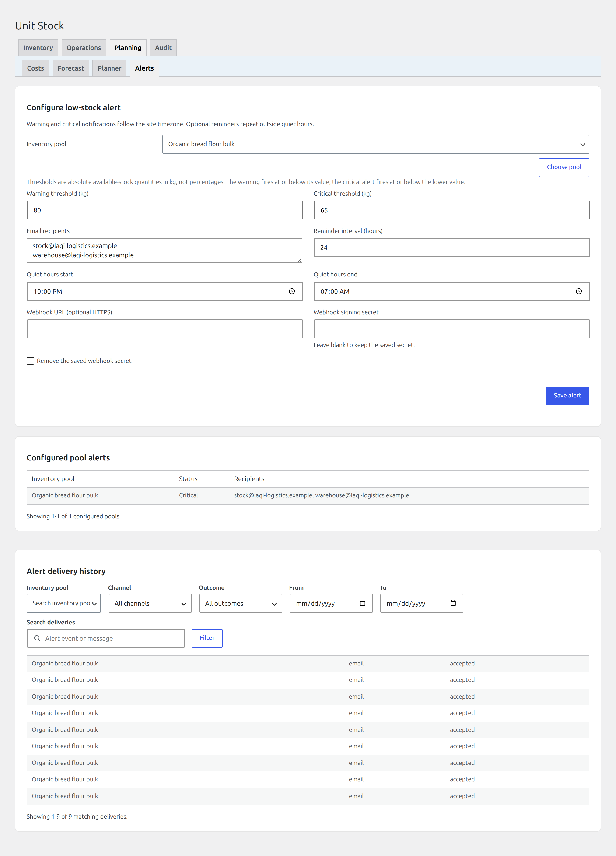616x856 pixels.
Task: Expand the All outcomes dropdown
Action: pyautogui.click(x=241, y=603)
